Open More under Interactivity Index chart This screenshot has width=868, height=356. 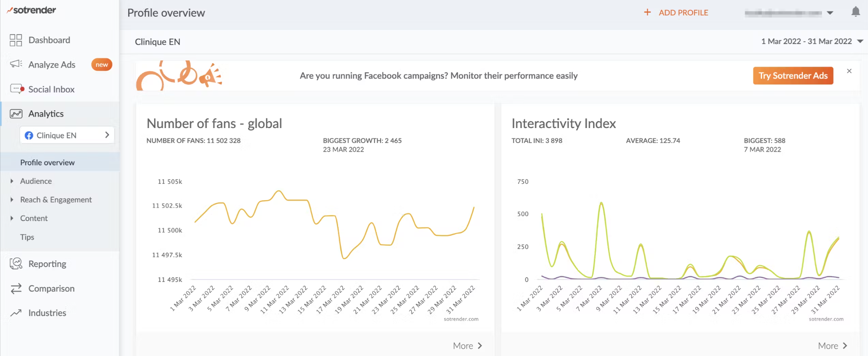[833, 346]
